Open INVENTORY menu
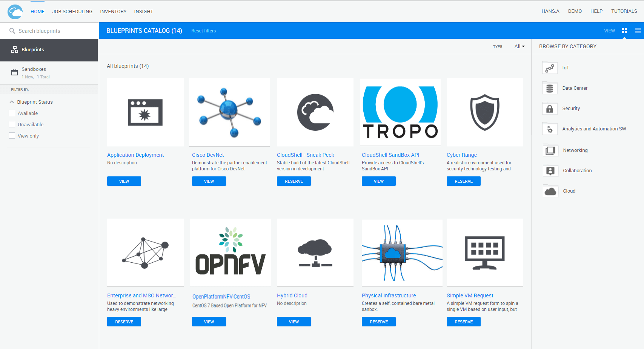Screen dimensions: 644x349 (113, 12)
